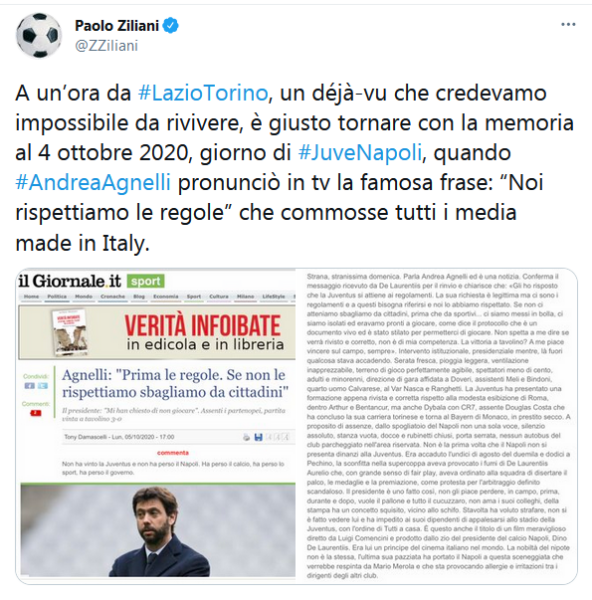The image size is (592, 600).
Task: Click the Twitter share icon beside headline
Action: [x=42, y=386]
